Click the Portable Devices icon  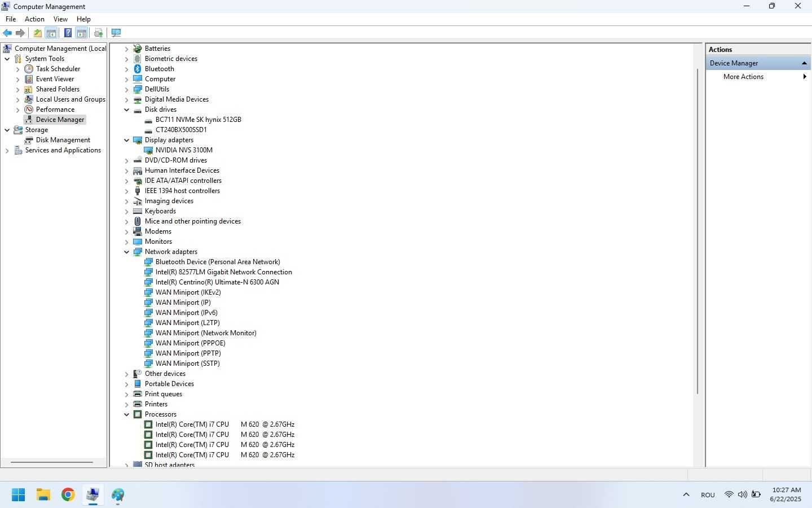point(137,384)
